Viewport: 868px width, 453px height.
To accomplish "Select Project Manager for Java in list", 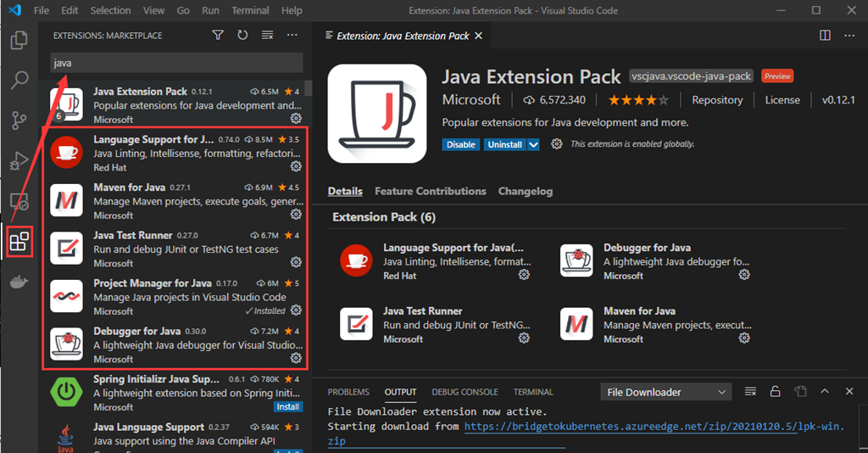I will point(175,297).
